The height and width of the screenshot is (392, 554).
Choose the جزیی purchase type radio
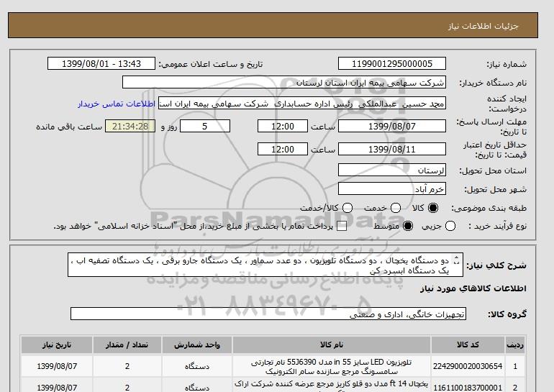(x=450, y=226)
